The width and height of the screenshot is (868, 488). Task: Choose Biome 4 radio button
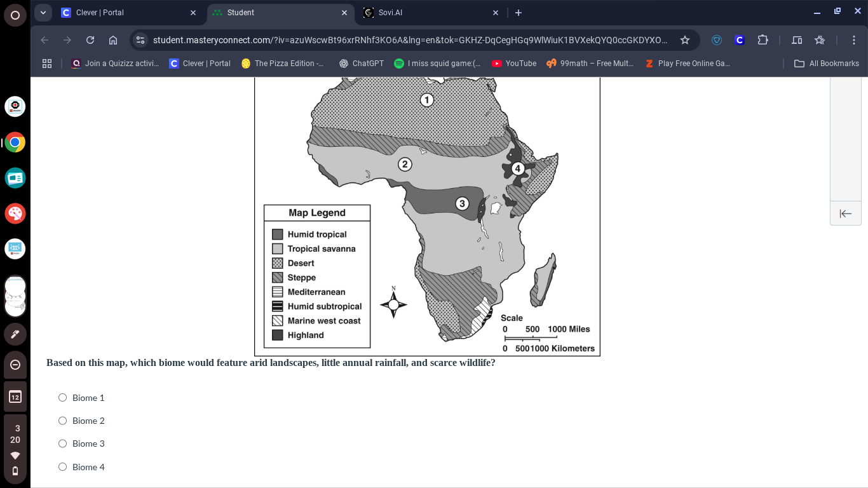(62, 467)
